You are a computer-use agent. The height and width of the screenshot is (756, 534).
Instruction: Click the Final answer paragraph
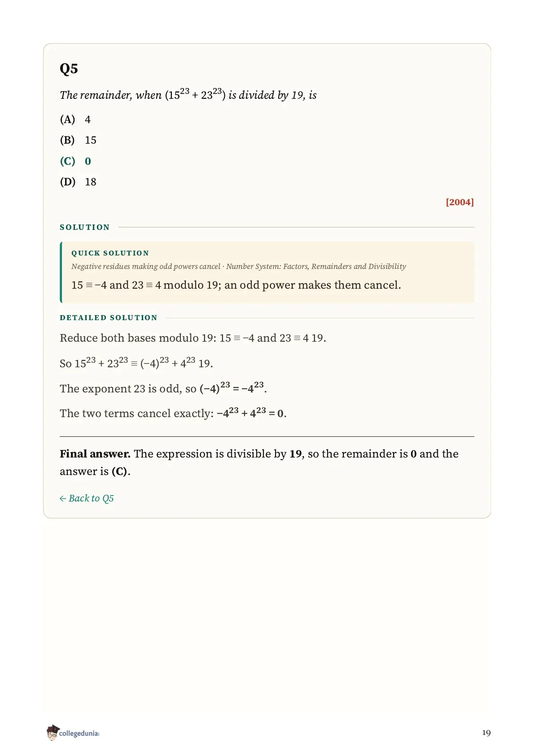259,462
